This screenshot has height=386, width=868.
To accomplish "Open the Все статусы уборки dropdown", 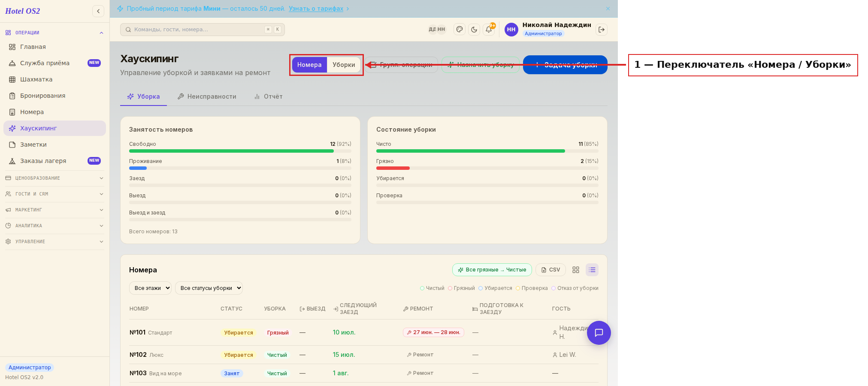I will click(x=209, y=288).
